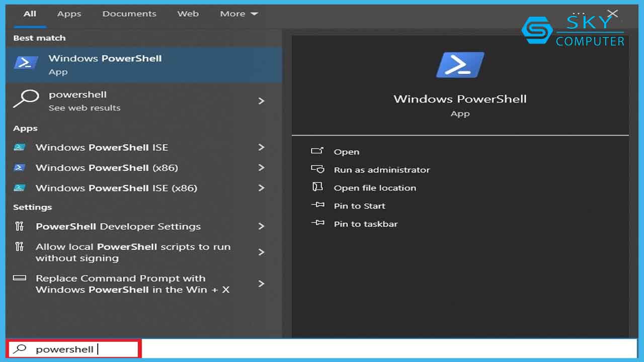Expand the powershell web results arrow
The height and width of the screenshot is (362, 644).
point(261,101)
